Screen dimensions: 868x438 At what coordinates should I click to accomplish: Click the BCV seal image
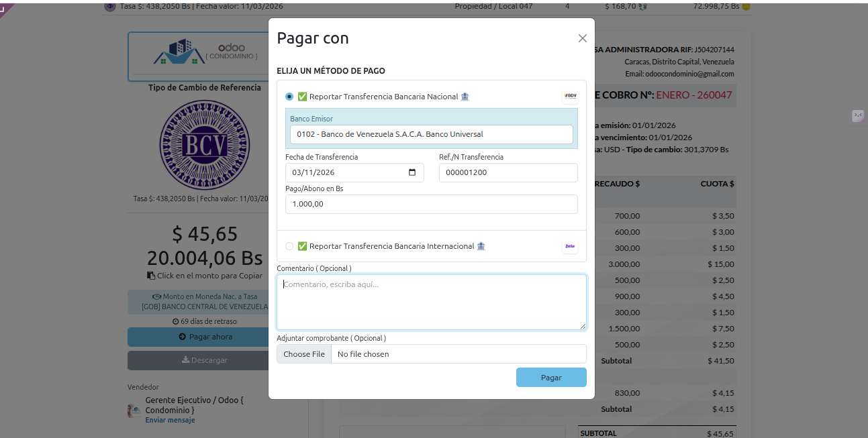tap(204, 145)
